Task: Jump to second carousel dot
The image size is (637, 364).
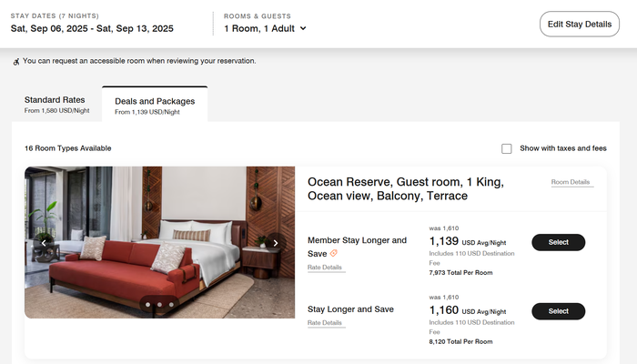Action: 159,304
